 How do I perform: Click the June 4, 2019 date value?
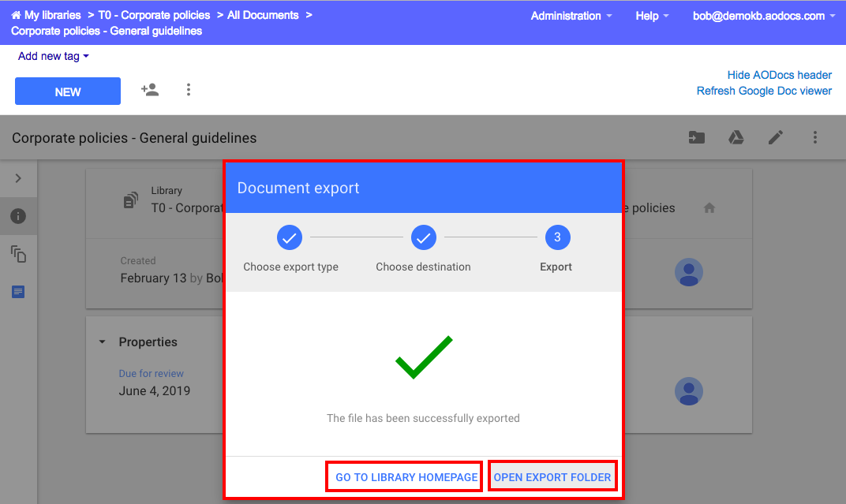(x=155, y=390)
